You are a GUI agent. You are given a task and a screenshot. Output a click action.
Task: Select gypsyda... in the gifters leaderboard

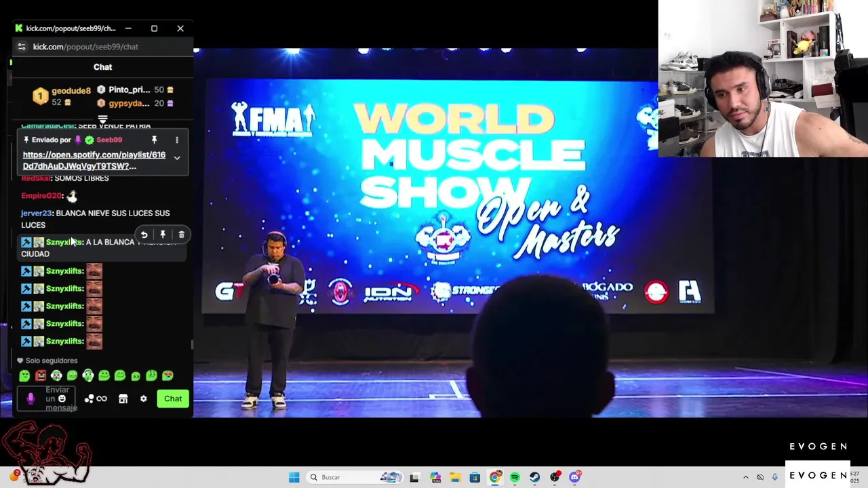[129, 103]
